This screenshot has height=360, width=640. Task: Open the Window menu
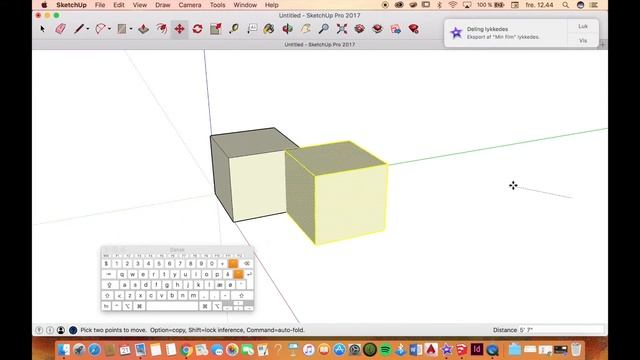coord(245,5)
